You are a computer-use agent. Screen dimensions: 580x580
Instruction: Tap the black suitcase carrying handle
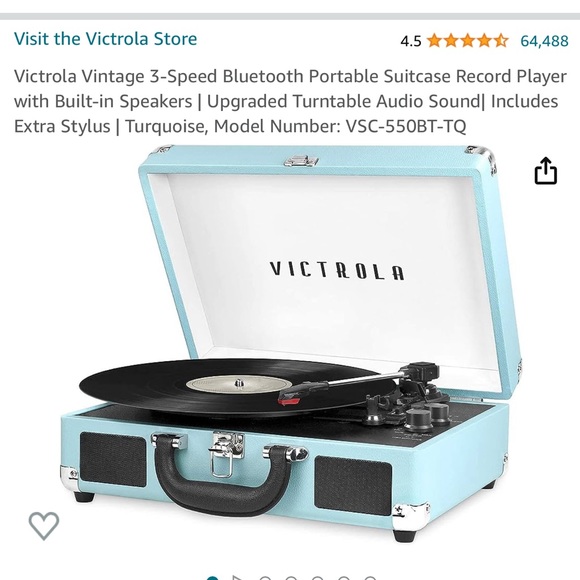click(x=223, y=477)
